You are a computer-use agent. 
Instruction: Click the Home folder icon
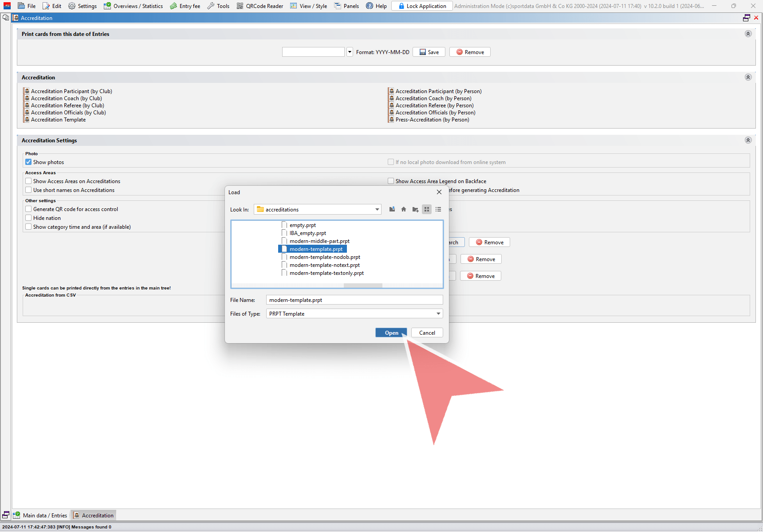click(404, 209)
